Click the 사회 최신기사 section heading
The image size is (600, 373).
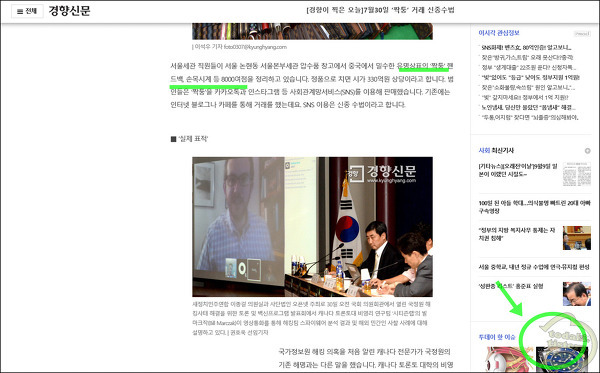496,150
